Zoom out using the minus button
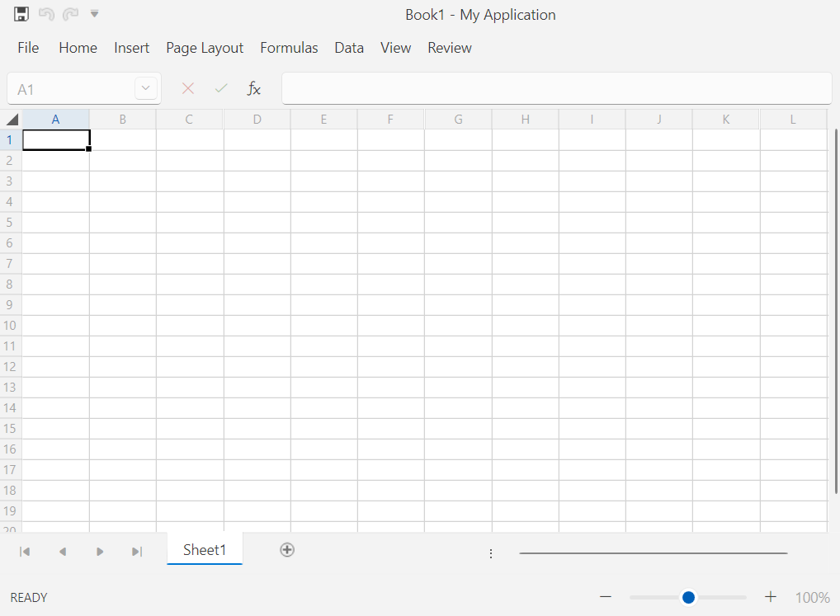Image resolution: width=840 pixels, height=616 pixels. 606,597
